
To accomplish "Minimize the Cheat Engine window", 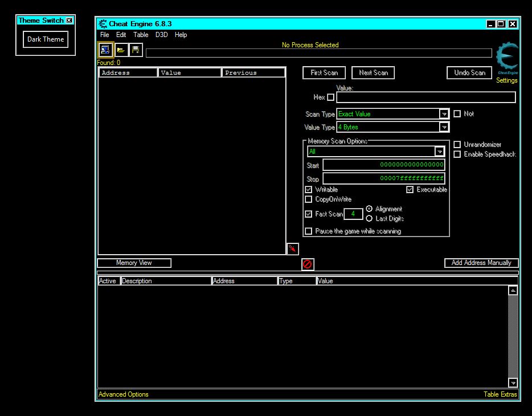I will tap(490, 24).
